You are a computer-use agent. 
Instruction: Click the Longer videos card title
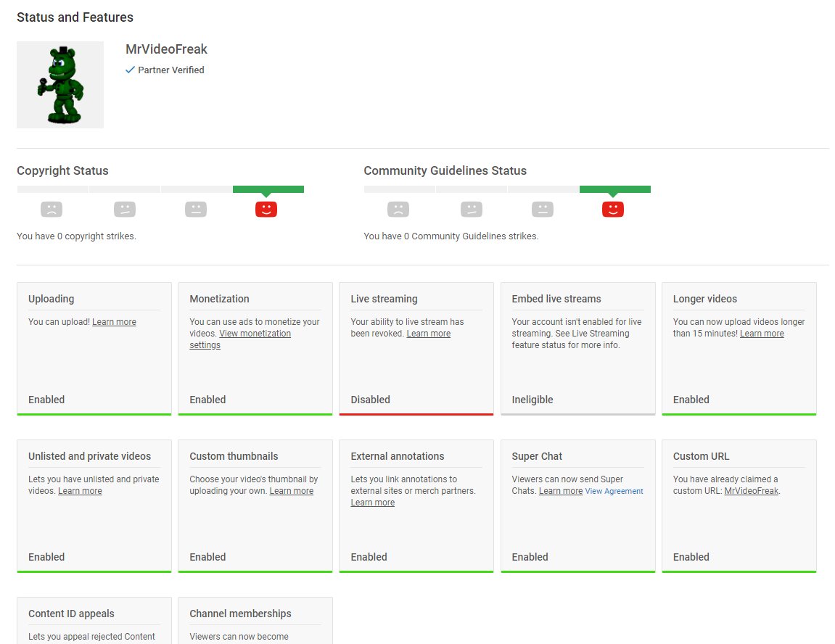(x=705, y=299)
